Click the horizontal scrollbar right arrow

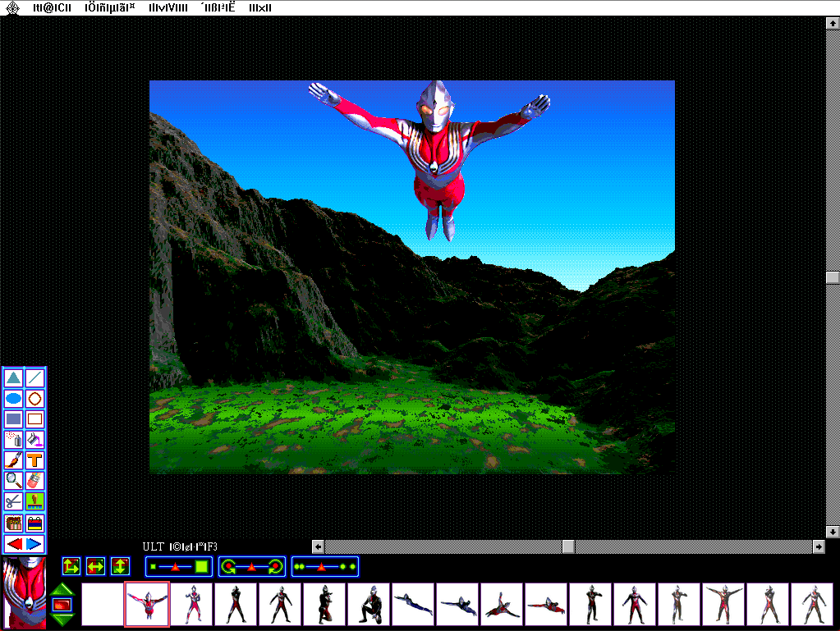[x=819, y=546]
